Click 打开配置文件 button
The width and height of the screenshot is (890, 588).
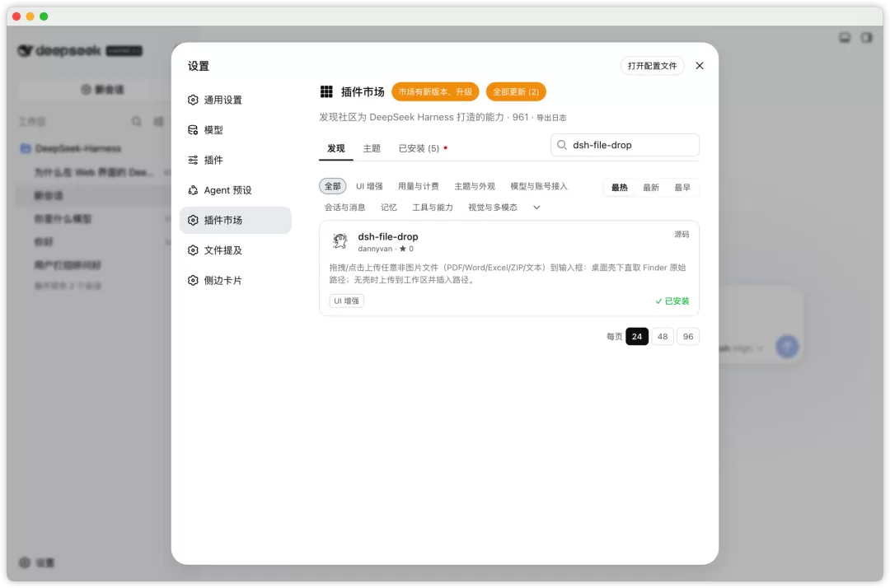click(x=652, y=66)
